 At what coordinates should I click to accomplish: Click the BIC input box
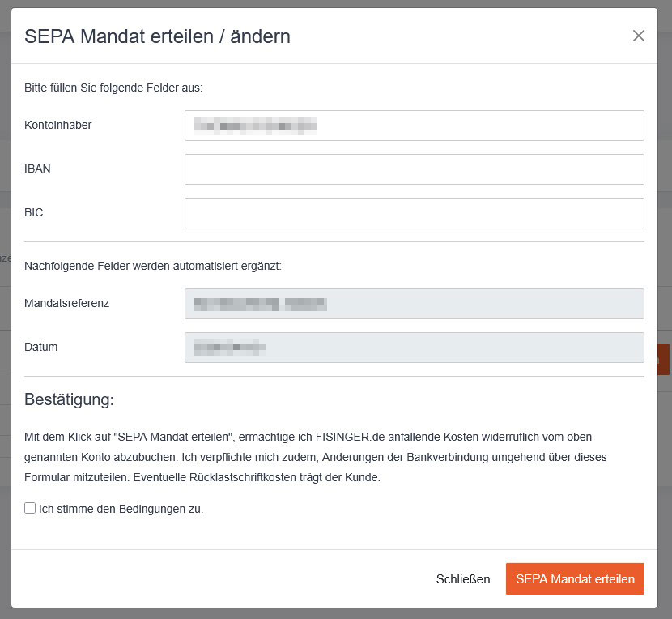(414, 213)
